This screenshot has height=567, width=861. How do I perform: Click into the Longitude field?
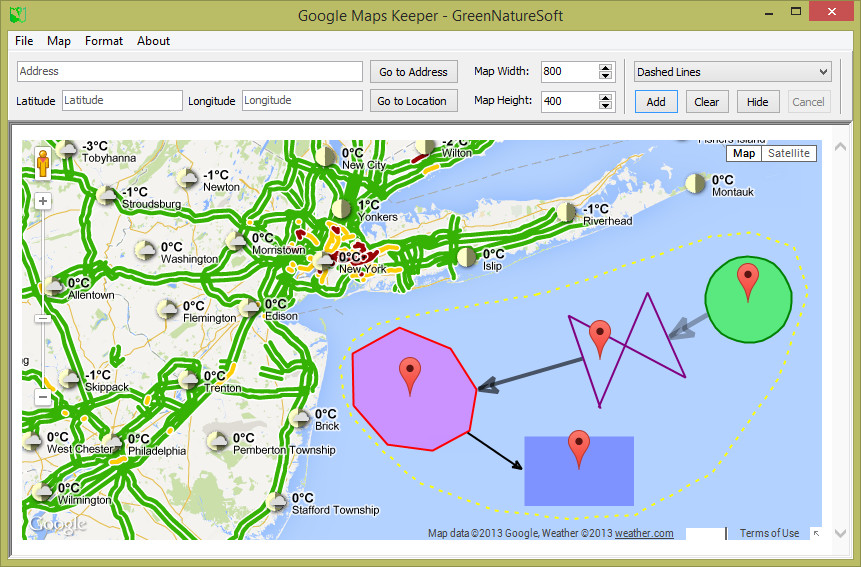pyautogui.click(x=302, y=100)
